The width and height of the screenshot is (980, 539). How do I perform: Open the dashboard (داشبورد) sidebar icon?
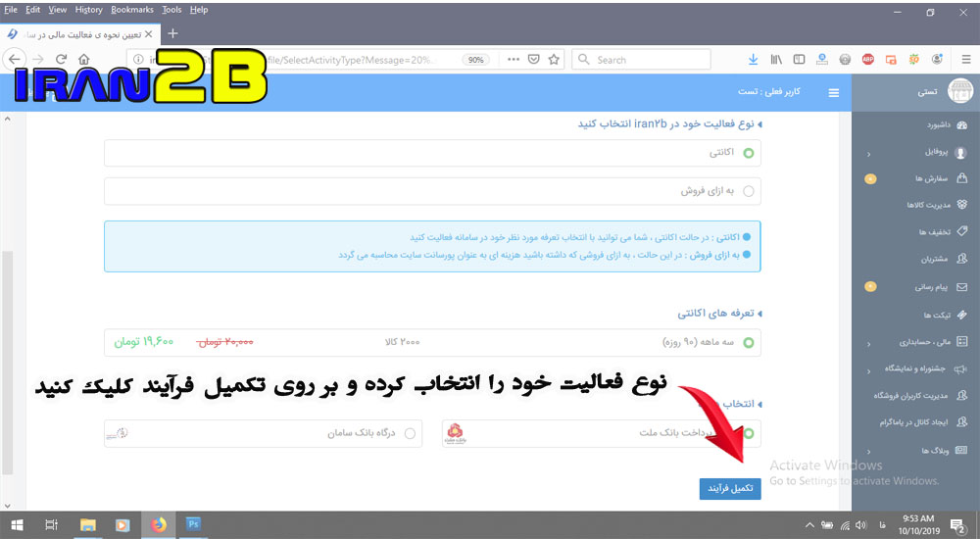pyautogui.click(x=962, y=125)
